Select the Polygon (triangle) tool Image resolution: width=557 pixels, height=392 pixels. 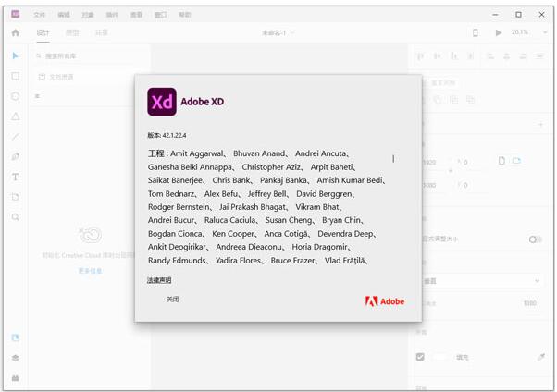tap(16, 116)
